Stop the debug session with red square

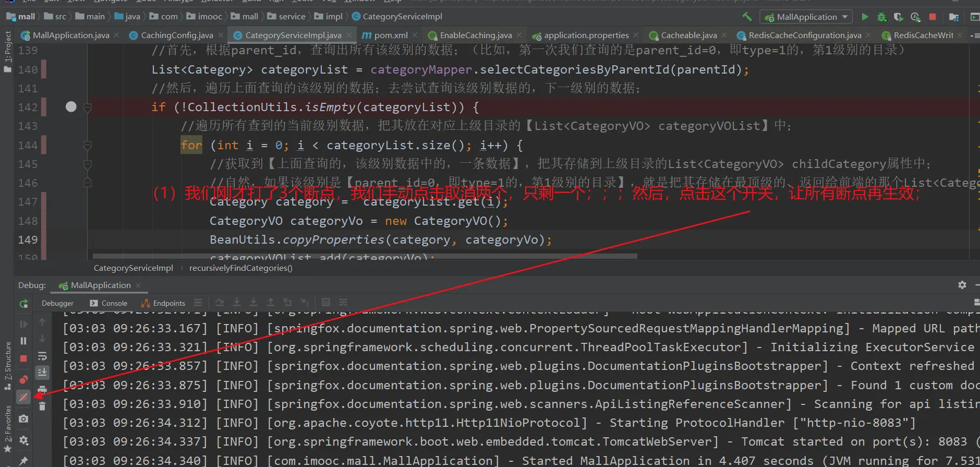pyautogui.click(x=23, y=358)
